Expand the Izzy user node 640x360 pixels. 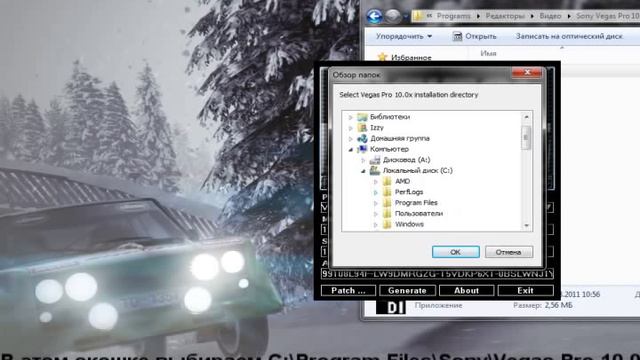pos(350,128)
